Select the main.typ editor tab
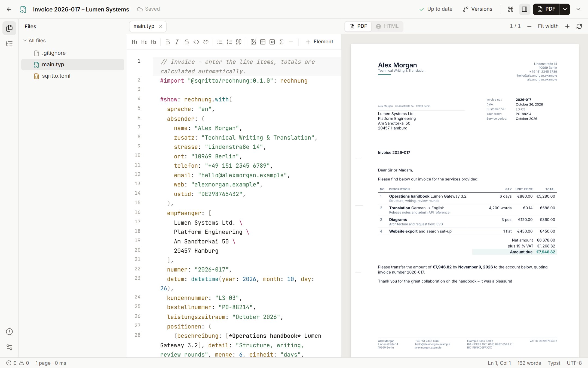The width and height of the screenshot is (588, 368). coord(144,26)
